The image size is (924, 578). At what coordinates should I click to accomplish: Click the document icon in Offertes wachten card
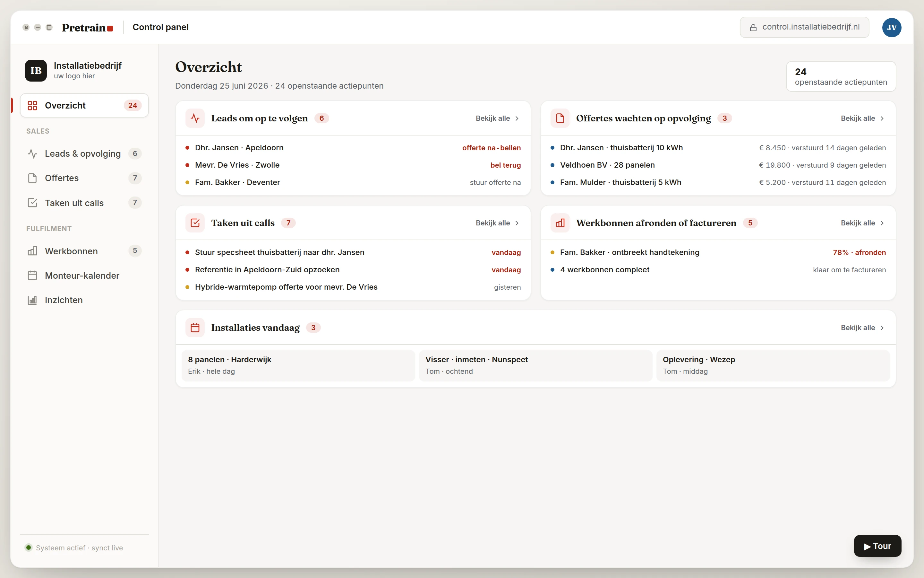pyautogui.click(x=560, y=118)
